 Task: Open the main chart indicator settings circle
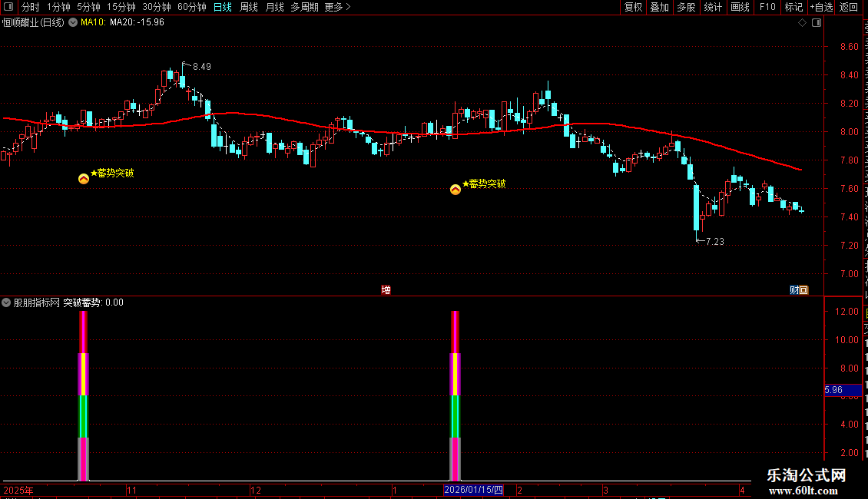pos(73,23)
